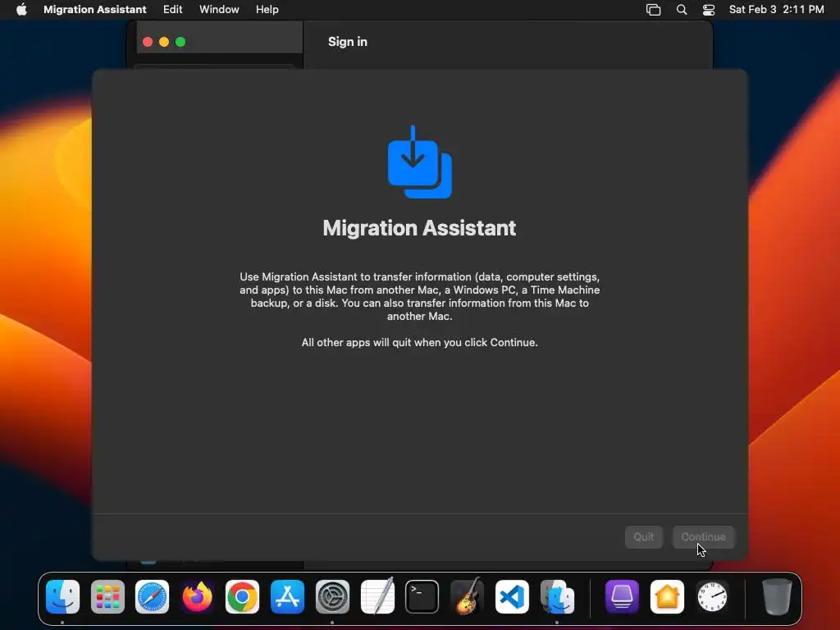
Task: Click the blue Migration Assistant logo
Action: 419,162
